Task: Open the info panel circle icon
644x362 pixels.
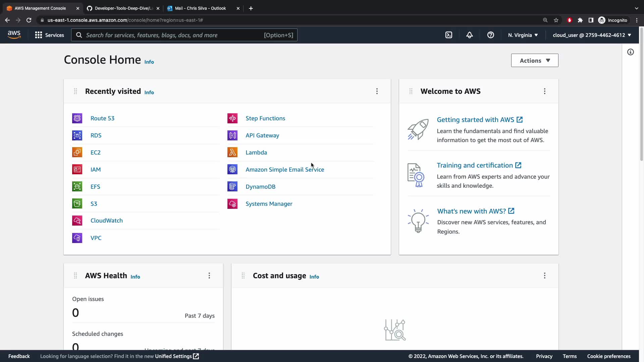Action: tap(631, 52)
